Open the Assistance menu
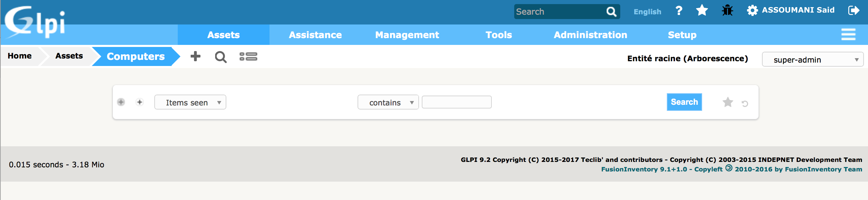This screenshot has width=868, height=200. 315,35
